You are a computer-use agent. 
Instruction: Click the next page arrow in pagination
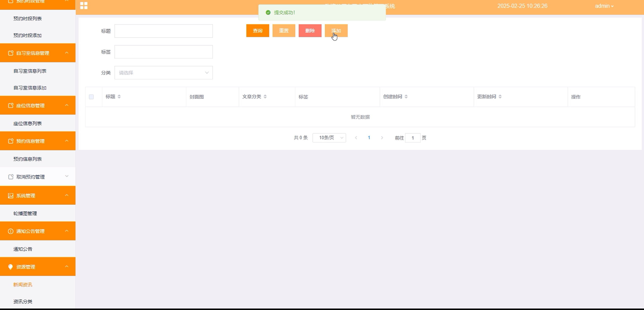click(x=382, y=138)
